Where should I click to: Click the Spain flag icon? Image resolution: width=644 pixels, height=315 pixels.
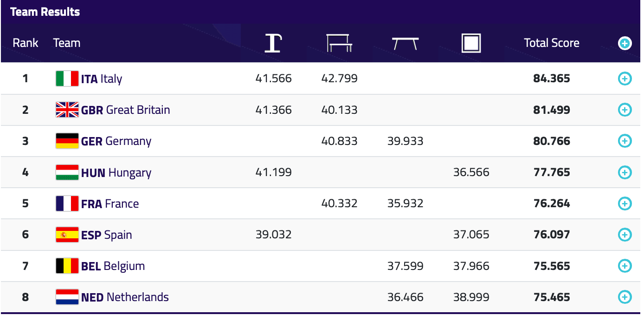pyautogui.click(x=67, y=235)
